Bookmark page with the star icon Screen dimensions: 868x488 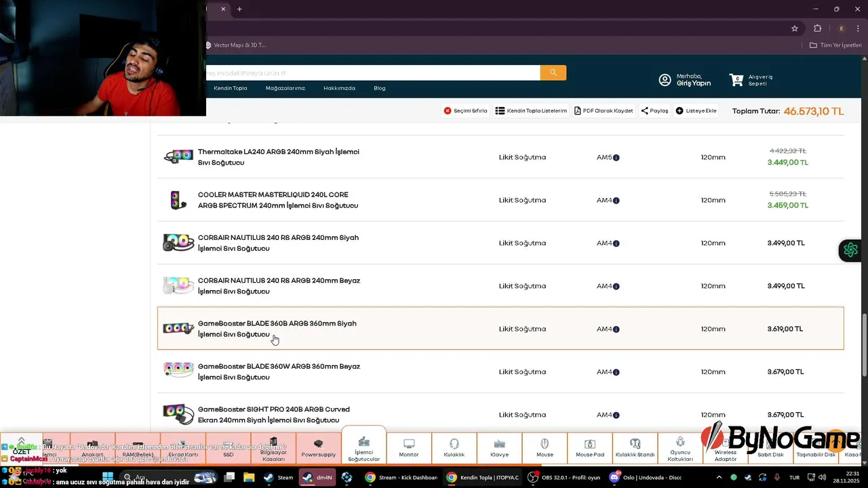(795, 28)
